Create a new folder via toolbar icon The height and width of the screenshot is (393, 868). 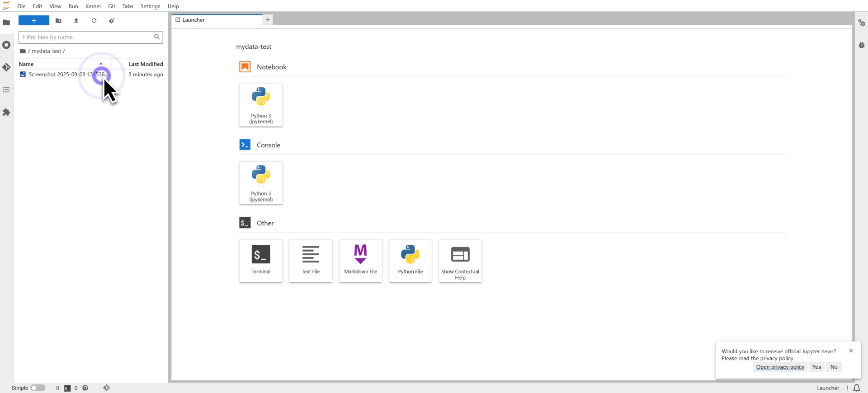(x=58, y=21)
